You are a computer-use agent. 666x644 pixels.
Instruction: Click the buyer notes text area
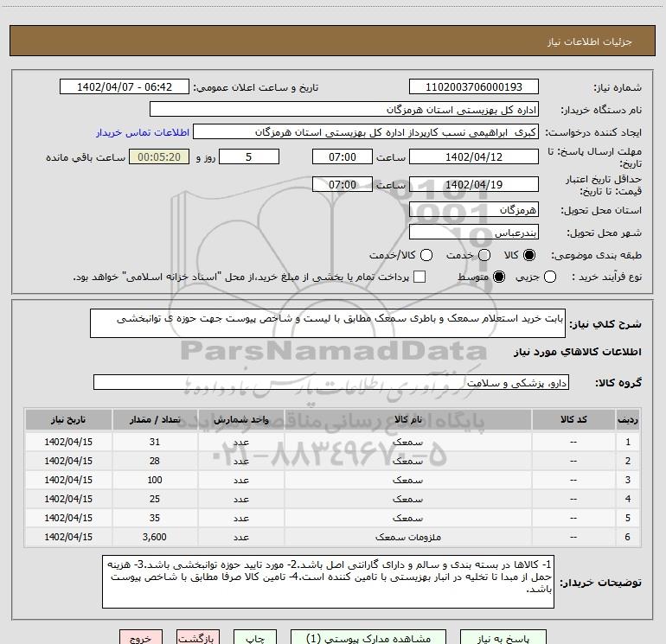pos(328,582)
